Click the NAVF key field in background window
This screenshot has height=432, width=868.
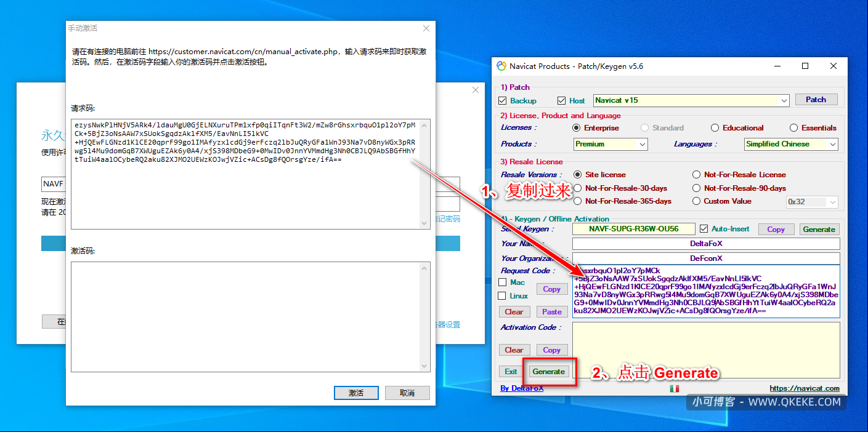[53, 184]
